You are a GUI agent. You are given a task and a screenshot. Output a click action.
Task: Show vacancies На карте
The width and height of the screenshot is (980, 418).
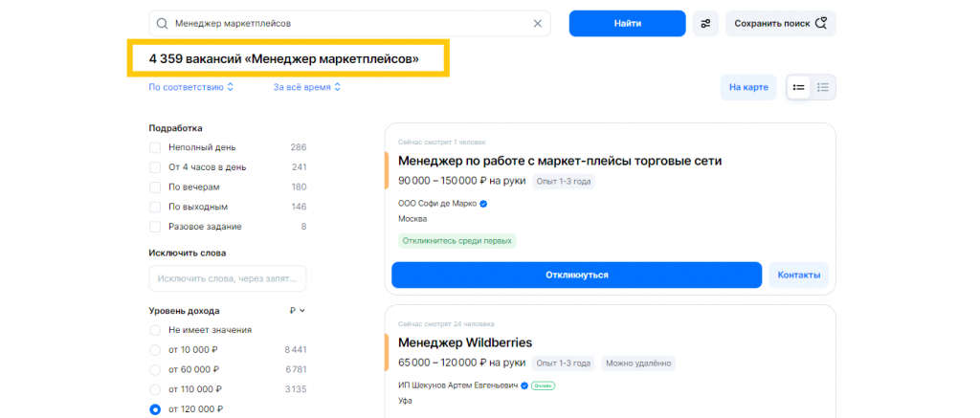(x=748, y=87)
